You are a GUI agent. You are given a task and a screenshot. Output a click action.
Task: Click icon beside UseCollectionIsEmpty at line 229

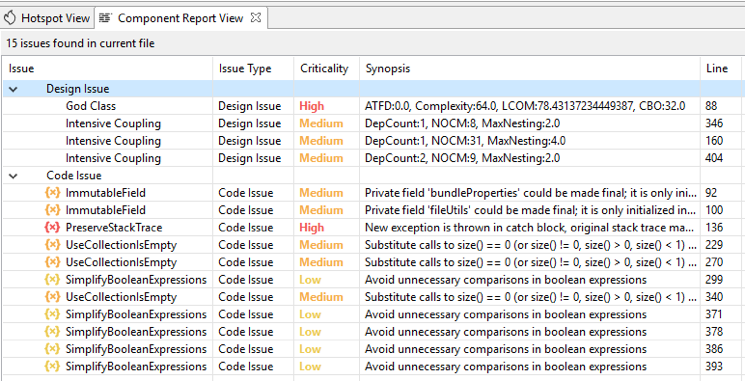click(x=52, y=245)
